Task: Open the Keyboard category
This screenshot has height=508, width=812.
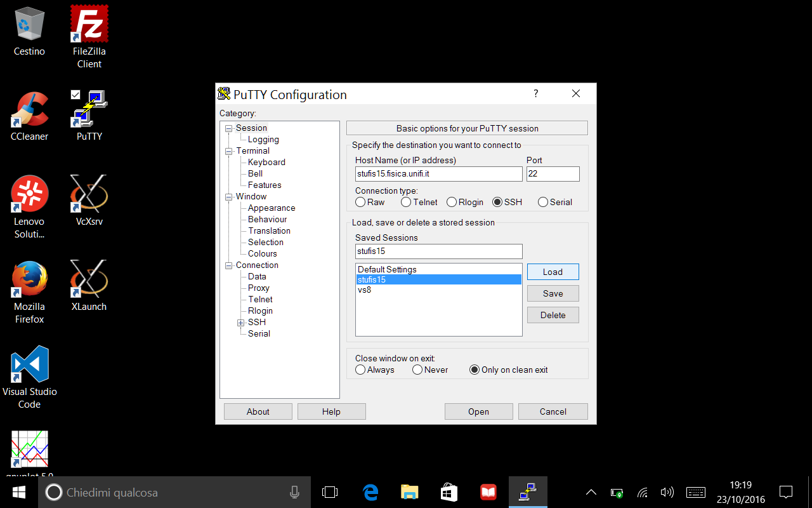Action: (x=266, y=162)
